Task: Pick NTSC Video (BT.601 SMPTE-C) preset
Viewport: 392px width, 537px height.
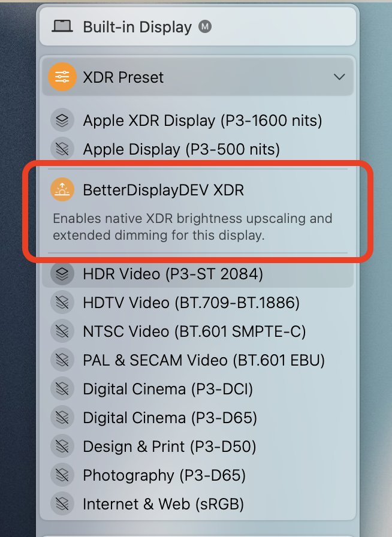Action: click(194, 331)
